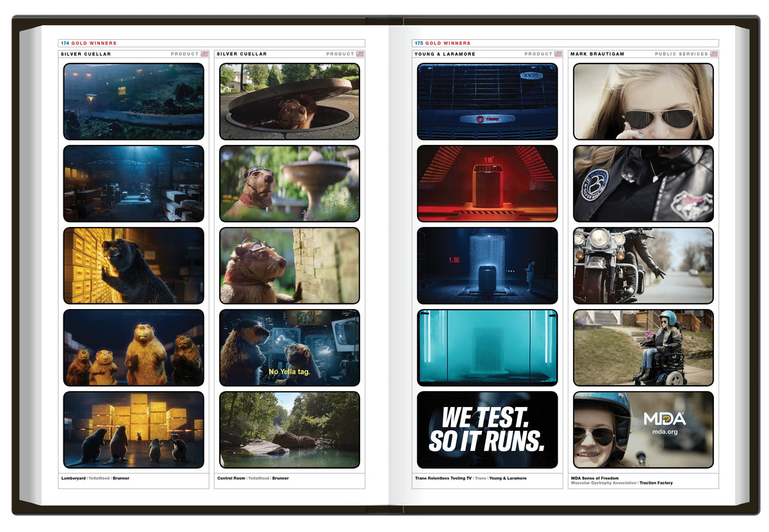Click SILVER CUELLAR heading the Lumberyard column
This screenshot has width=769, height=532.
point(86,54)
